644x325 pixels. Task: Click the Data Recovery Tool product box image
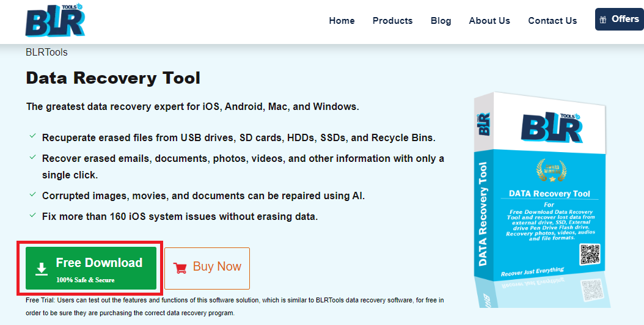(x=542, y=200)
